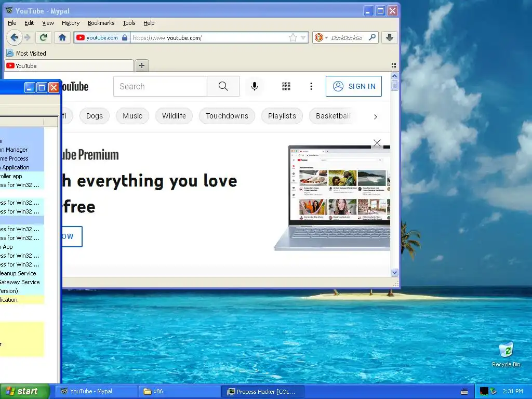Click the YouTube search magnifier button
532x399 pixels.
click(223, 86)
